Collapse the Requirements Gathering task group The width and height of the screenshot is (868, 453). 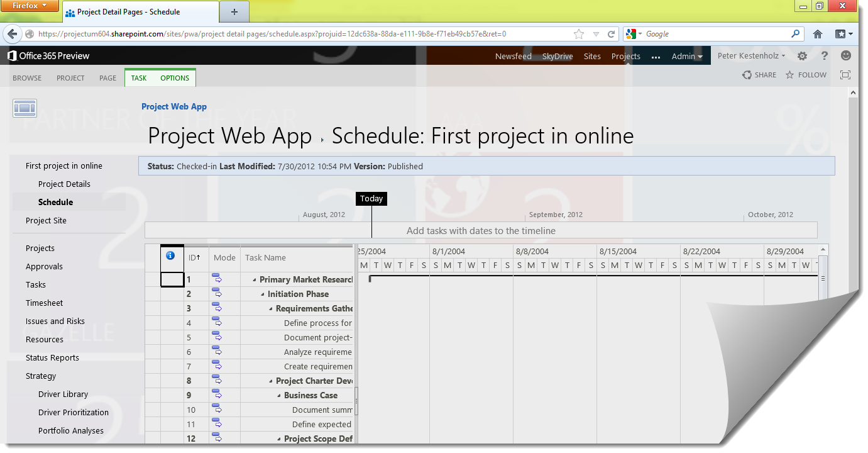[x=271, y=309]
